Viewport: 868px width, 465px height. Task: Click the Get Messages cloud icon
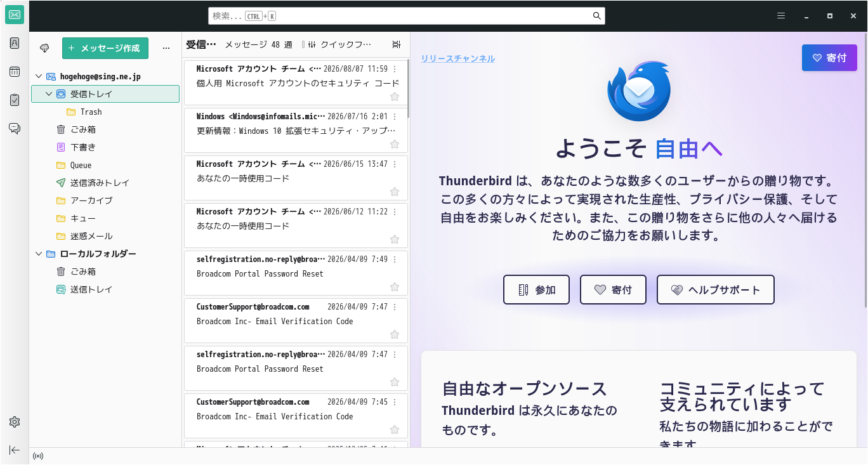pyautogui.click(x=44, y=48)
